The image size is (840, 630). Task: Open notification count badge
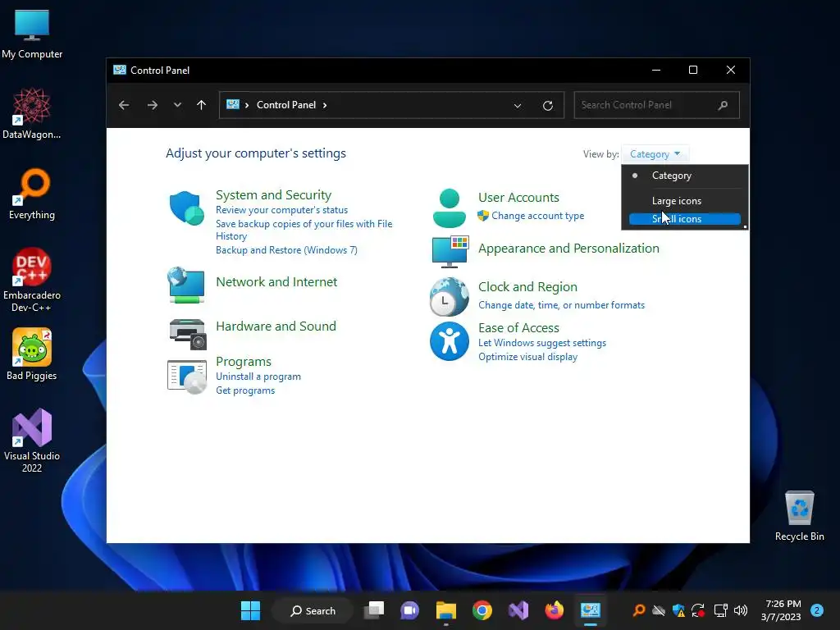tap(816, 610)
